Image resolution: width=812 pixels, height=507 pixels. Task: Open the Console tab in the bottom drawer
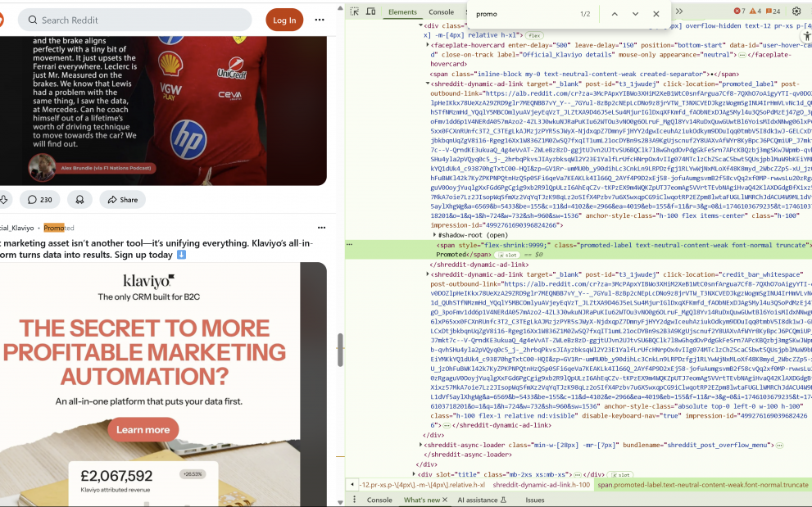379,500
